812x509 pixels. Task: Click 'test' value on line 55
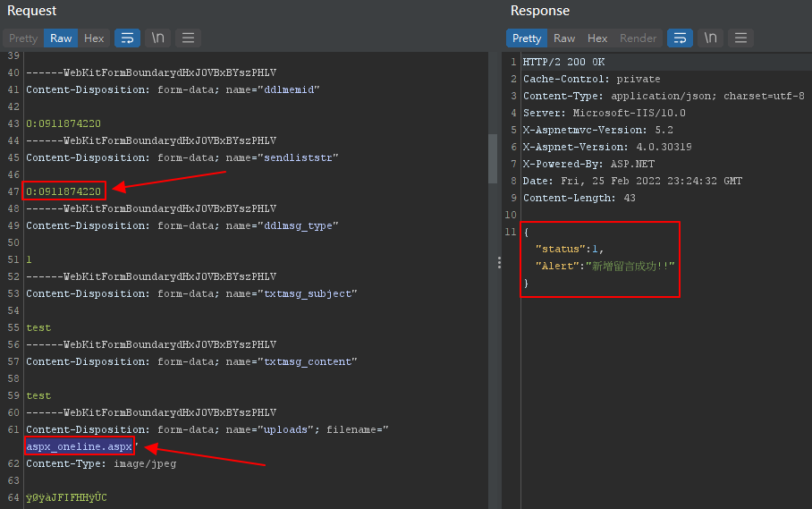tap(38, 327)
